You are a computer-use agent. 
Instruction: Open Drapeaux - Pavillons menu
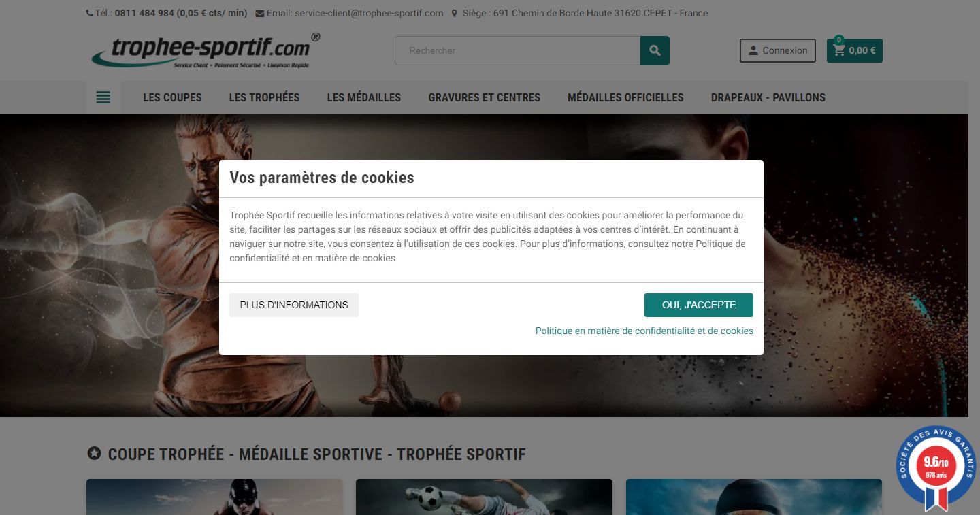pyautogui.click(x=768, y=97)
